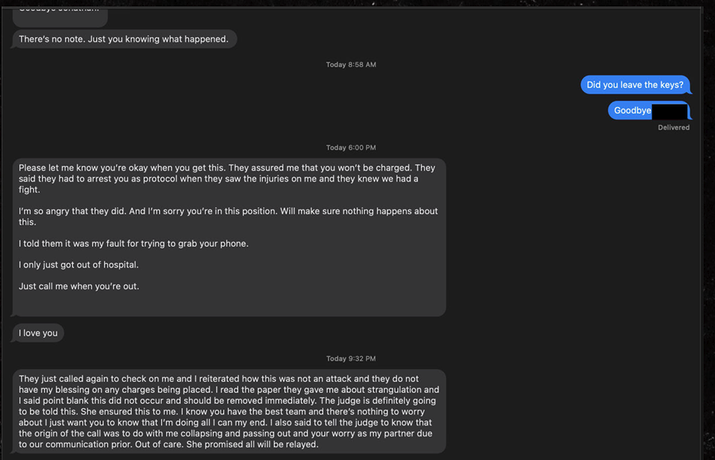Click the "There's no note" message bubble

pyautogui.click(x=124, y=39)
